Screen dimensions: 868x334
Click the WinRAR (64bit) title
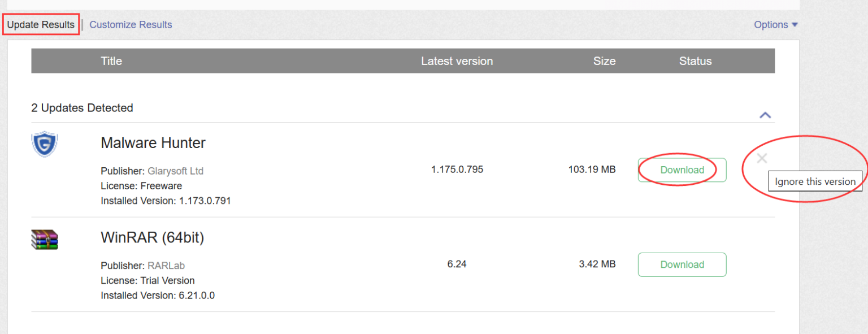pyautogui.click(x=152, y=238)
